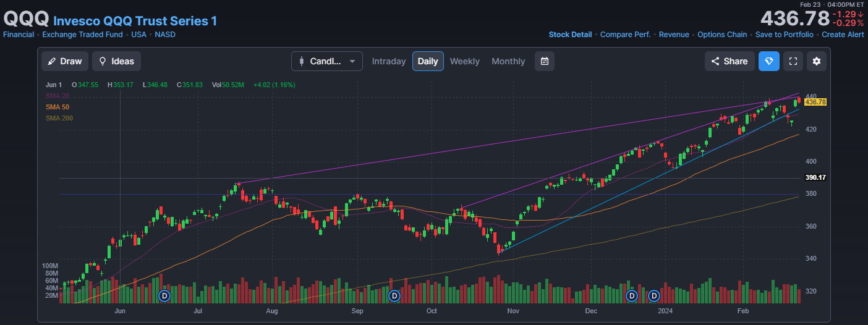
Task: Select the SMA 50 overlay label
Action: coord(57,107)
